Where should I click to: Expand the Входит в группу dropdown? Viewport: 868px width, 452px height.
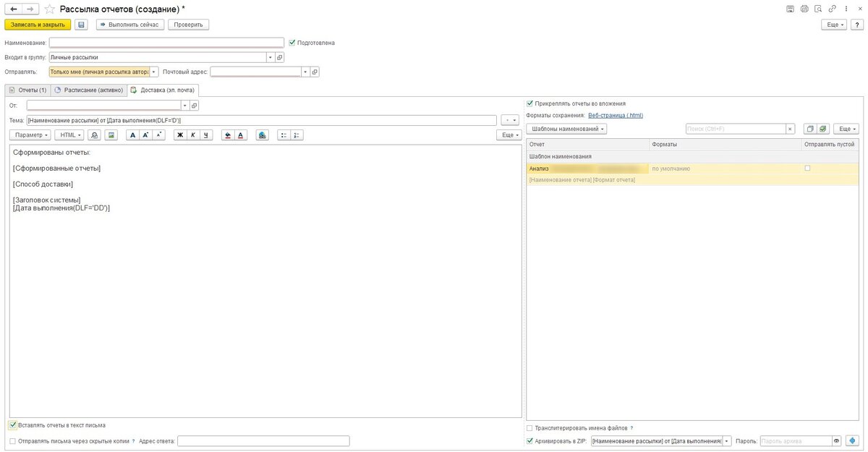click(271, 56)
